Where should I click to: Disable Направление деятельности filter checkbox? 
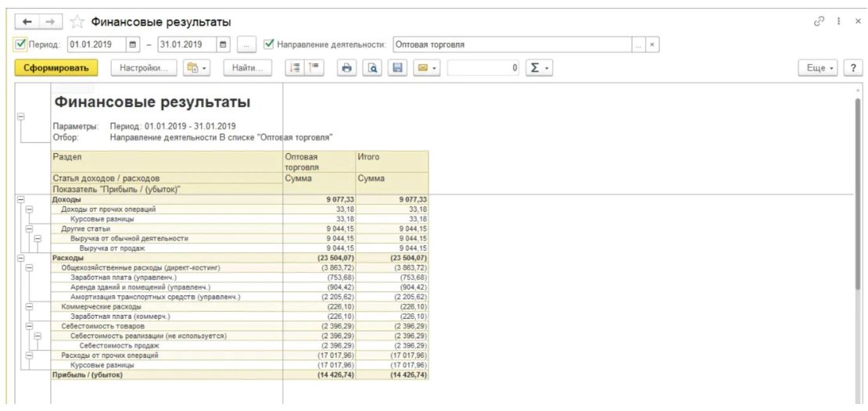click(269, 45)
